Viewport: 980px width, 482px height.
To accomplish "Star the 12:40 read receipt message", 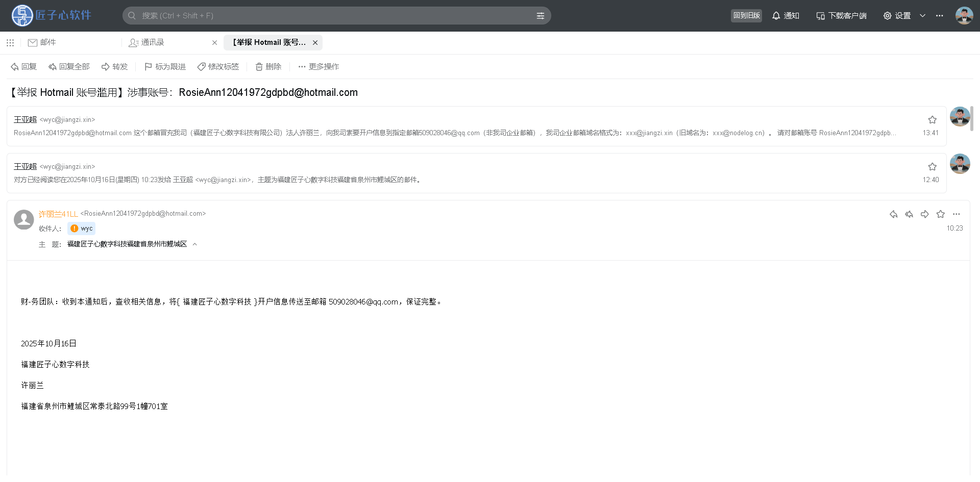I will pos(932,167).
